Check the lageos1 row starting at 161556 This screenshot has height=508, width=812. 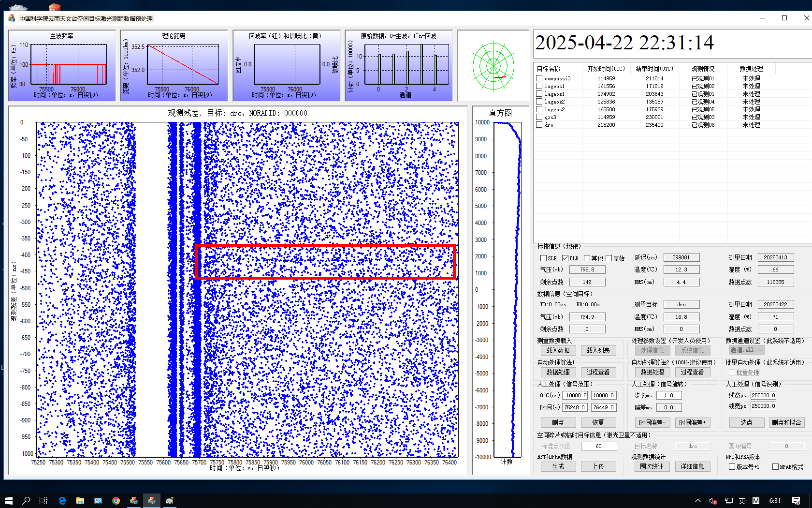[x=539, y=86]
